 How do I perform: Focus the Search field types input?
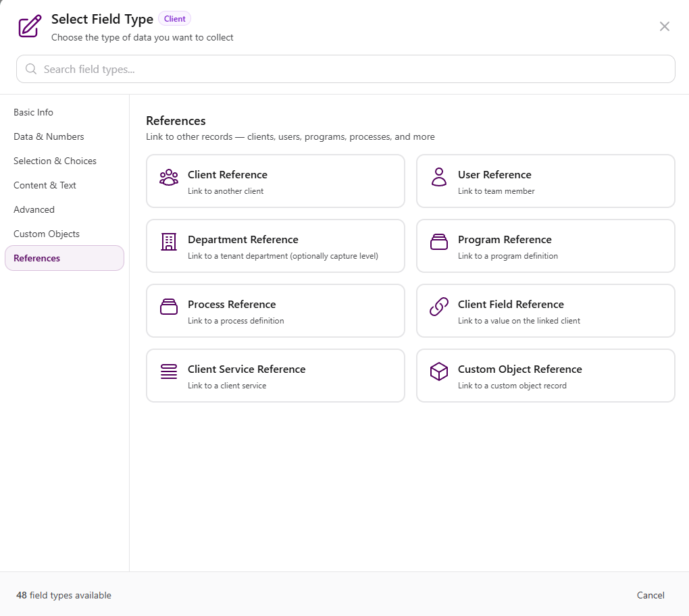point(346,69)
